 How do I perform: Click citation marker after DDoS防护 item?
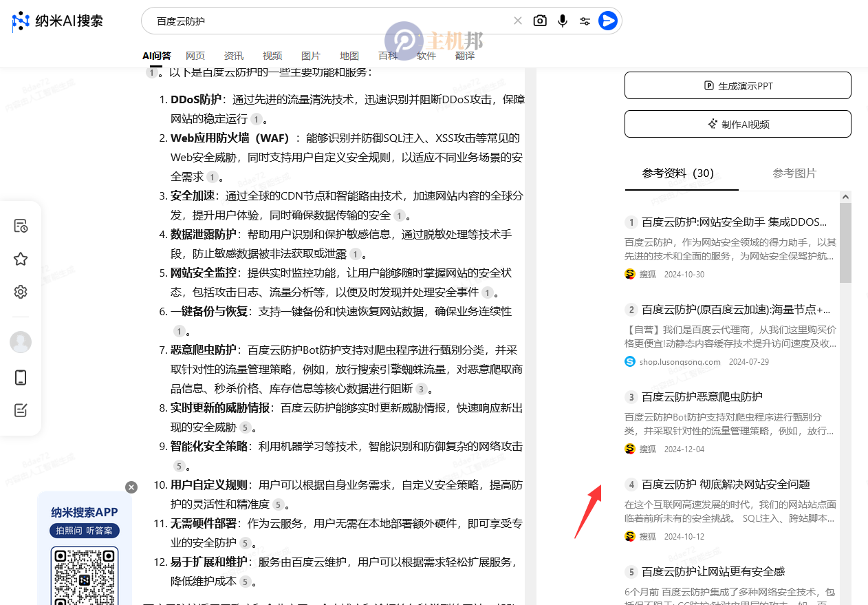(257, 119)
